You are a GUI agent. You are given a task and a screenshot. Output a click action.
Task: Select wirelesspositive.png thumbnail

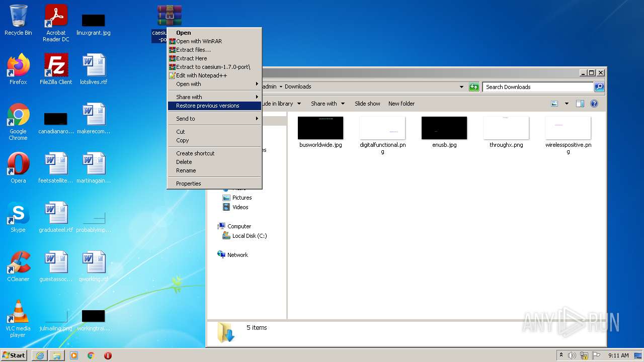(x=568, y=135)
